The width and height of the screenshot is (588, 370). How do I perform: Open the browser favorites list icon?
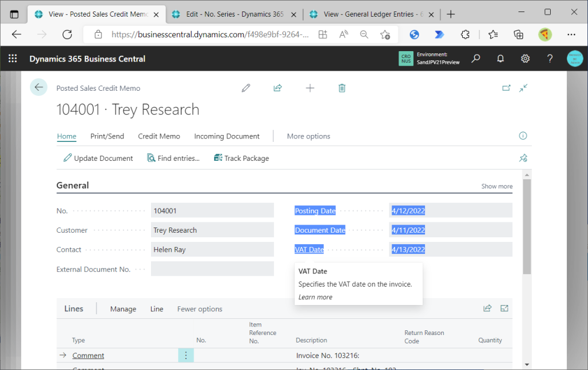click(493, 34)
